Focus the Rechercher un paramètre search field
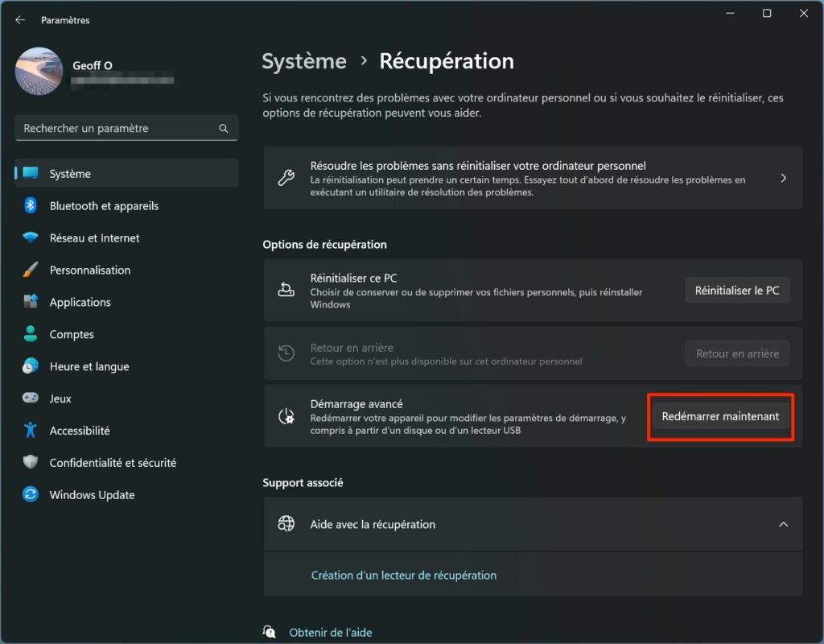This screenshot has height=644, width=824. [x=117, y=129]
